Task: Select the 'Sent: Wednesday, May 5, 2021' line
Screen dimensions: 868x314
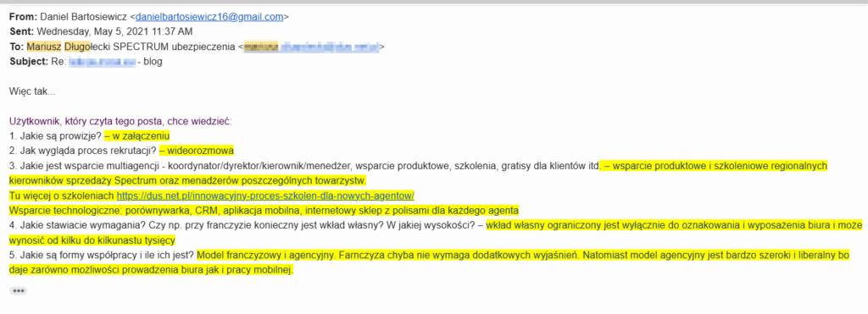Action: pyautogui.click(x=102, y=31)
